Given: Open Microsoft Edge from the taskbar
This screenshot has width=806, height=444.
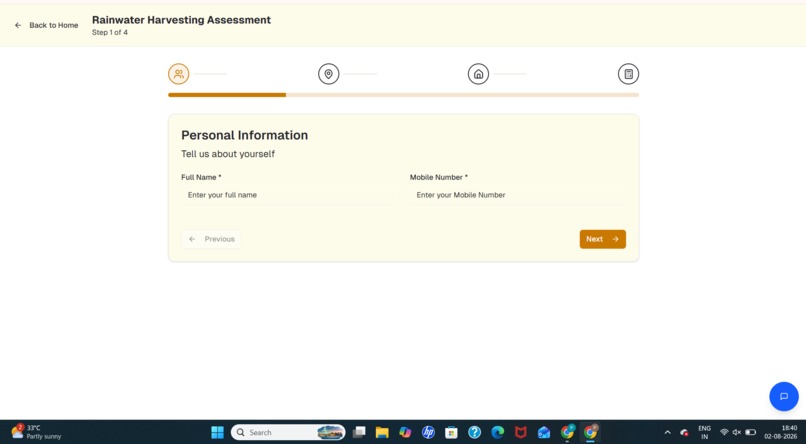Looking at the screenshot, I should click(x=498, y=432).
